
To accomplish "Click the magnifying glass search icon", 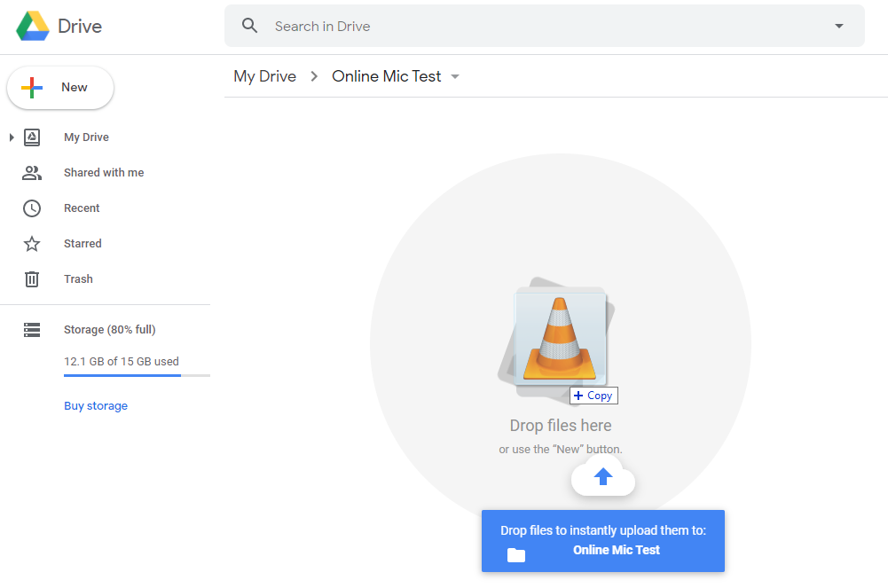I will (250, 26).
